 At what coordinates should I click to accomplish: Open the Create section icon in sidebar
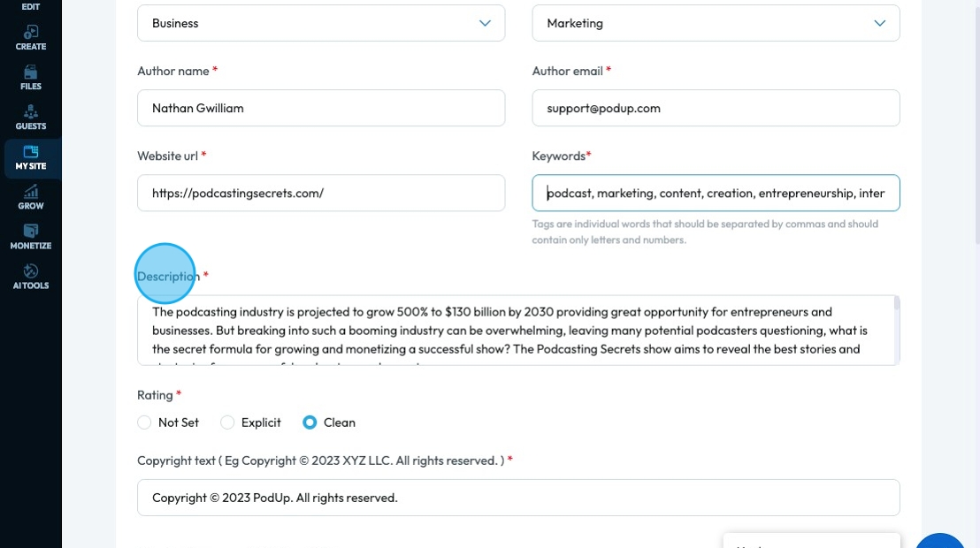31,33
